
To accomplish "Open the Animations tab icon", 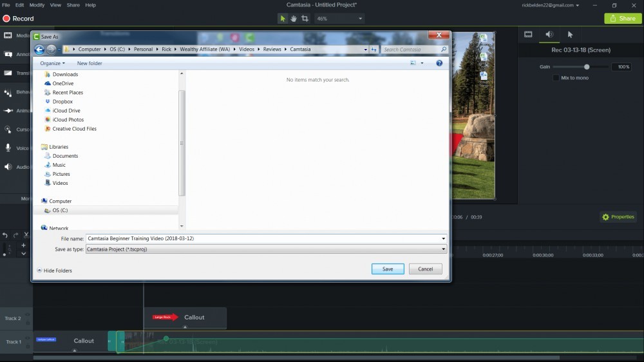I will click(x=8, y=111).
